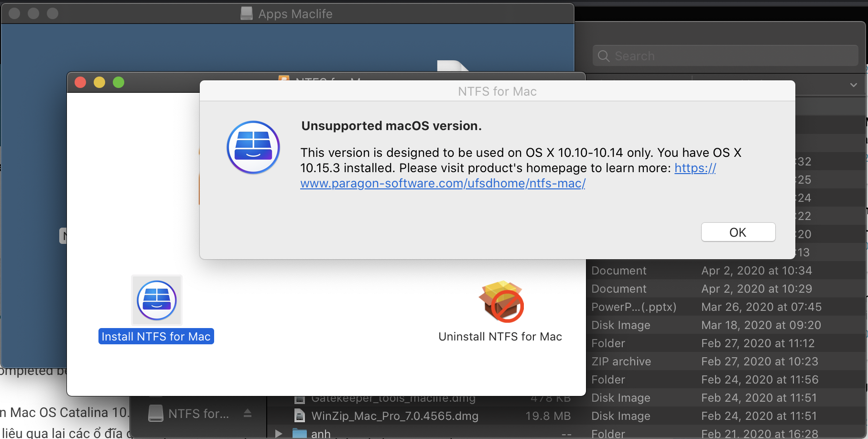Viewport: 868px width, 439px height.
Task: Click the Apps Maclife window title disk icon
Action: pyautogui.click(x=247, y=13)
